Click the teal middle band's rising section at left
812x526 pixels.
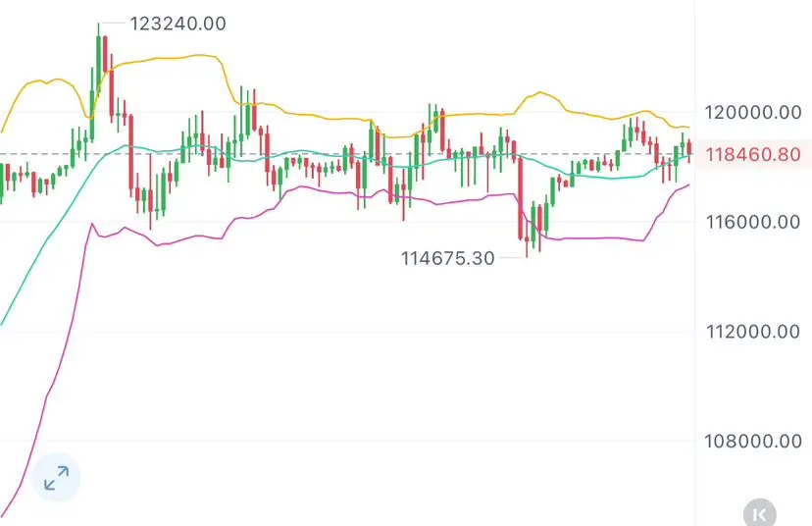click(52, 234)
